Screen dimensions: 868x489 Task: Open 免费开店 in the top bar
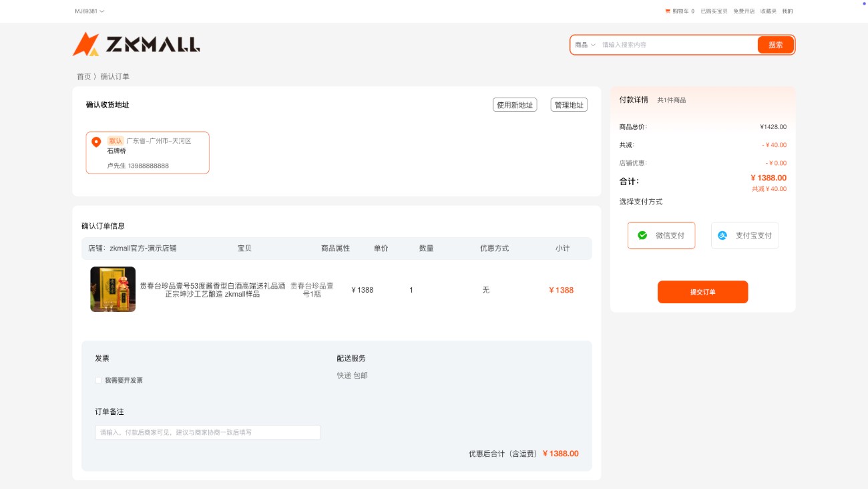point(744,11)
